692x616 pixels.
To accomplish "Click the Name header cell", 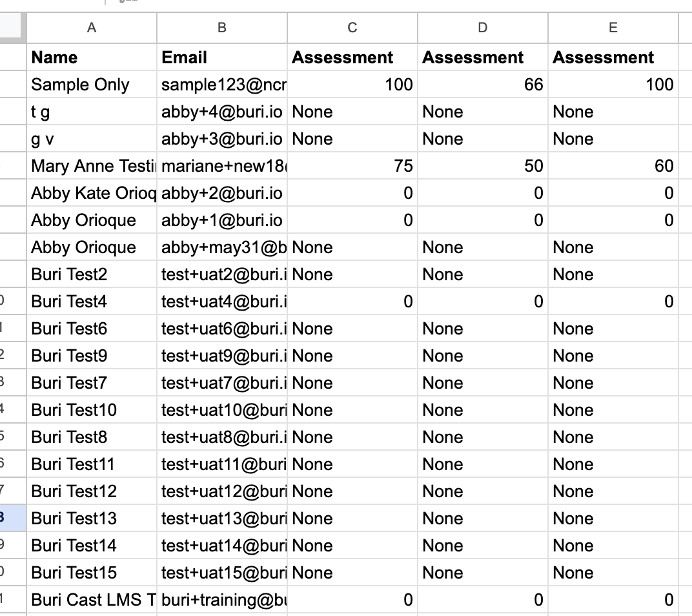I will click(x=92, y=57).
